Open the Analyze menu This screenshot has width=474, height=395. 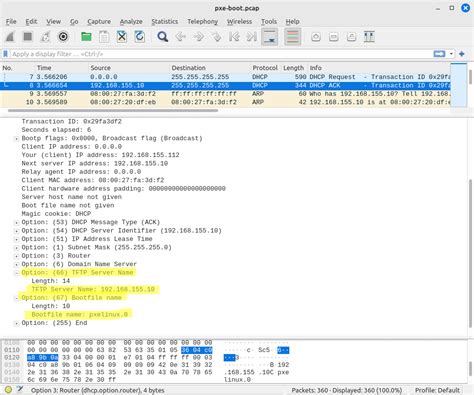click(x=131, y=22)
